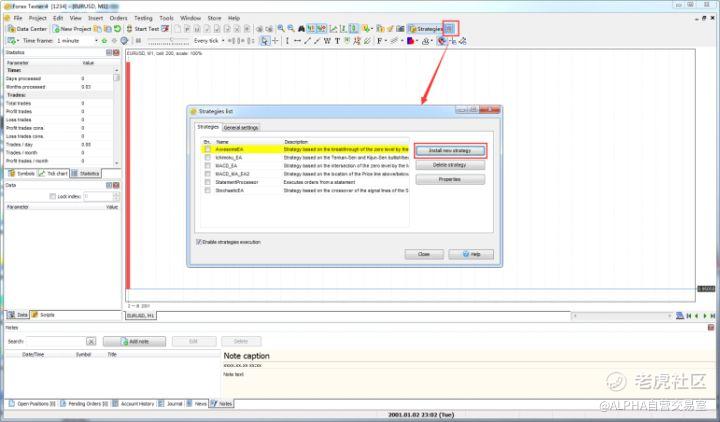The image size is (720, 422).
Task: Click New Project in the toolbar
Action: pyautogui.click(x=72, y=29)
